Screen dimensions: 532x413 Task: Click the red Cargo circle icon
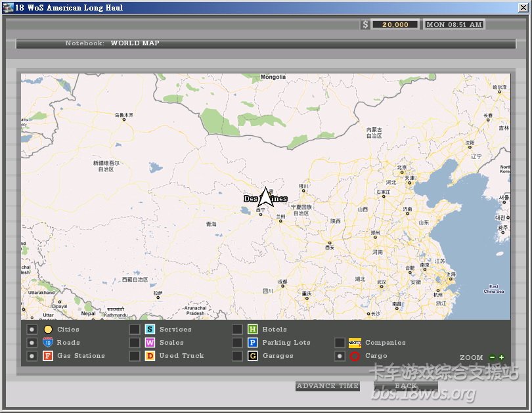pyautogui.click(x=355, y=356)
